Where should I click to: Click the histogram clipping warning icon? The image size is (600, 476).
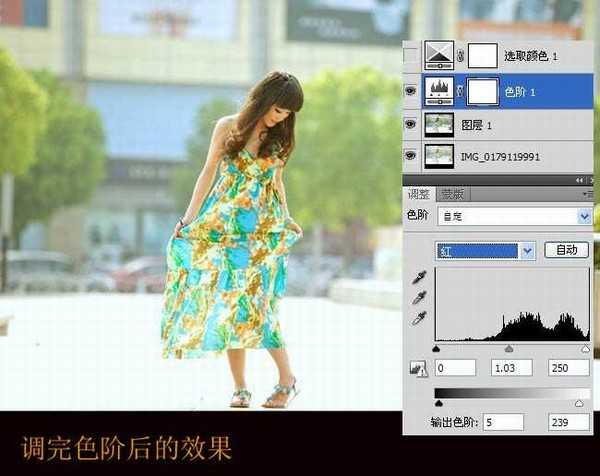pyautogui.click(x=418, y=369)
